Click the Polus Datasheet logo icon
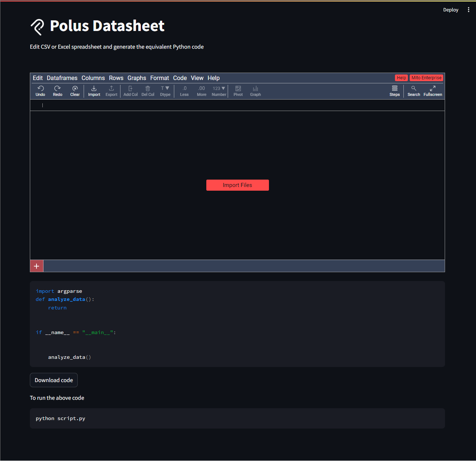This screenshot has width=476, height=461. [37, 27]
